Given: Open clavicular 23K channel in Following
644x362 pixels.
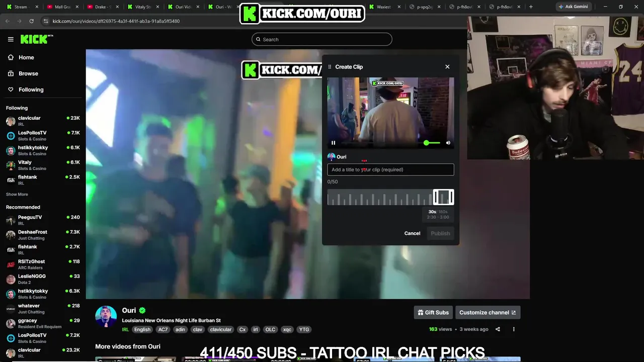Looking at the screenshot, I should pos(43,121).
